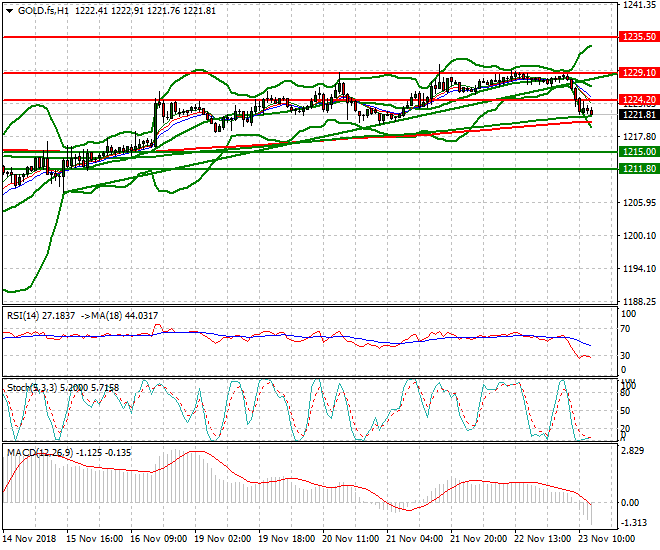Image resolution: width=660 pixels, height=550 pixels.
Task: Click the MACD scale value 2.829
Action: pos(633,451)
